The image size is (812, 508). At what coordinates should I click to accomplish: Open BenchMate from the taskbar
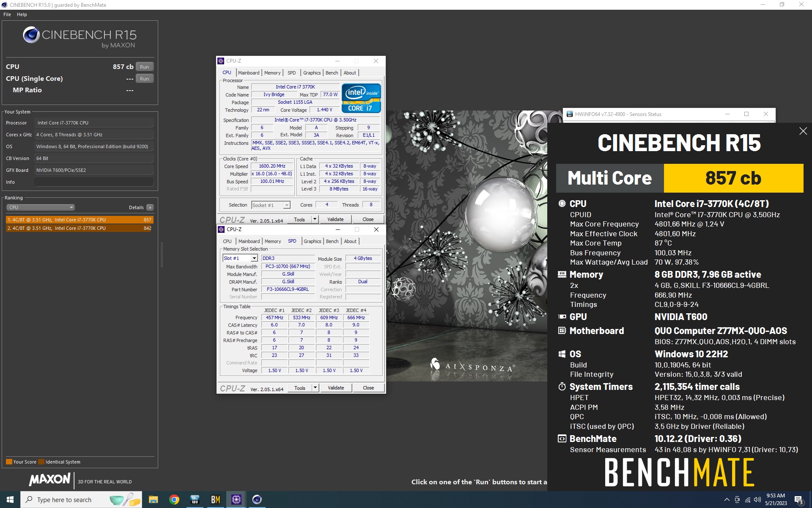click(215, 500)
